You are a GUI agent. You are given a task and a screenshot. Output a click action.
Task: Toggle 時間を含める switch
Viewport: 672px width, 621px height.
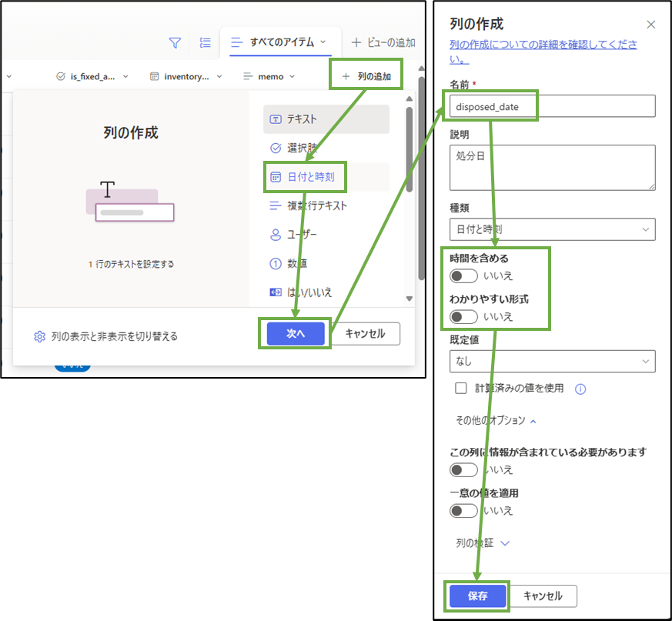pyautogui.click(x=463, y=275)
